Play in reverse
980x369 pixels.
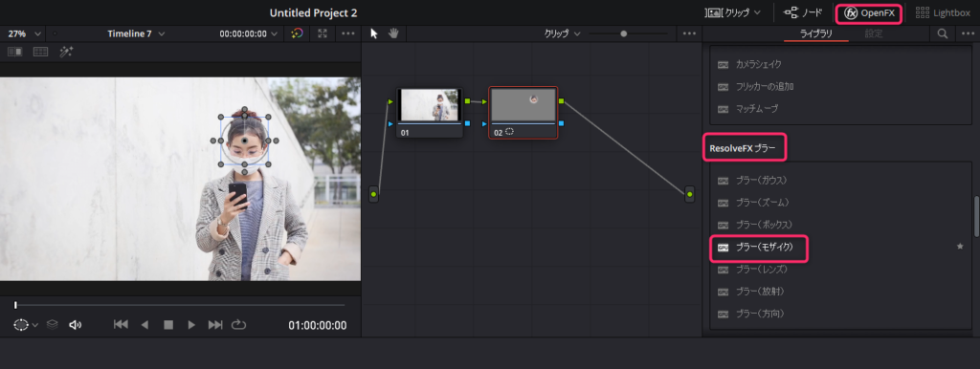[145, 325]
